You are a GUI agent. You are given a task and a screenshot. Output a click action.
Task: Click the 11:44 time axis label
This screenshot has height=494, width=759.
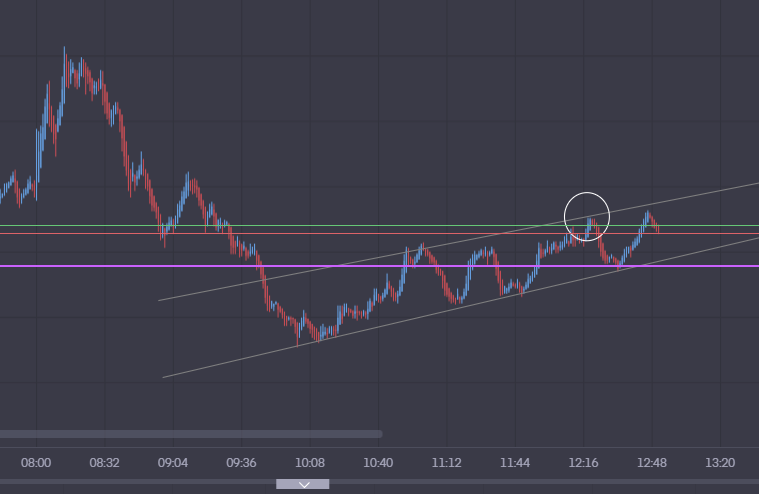(515, 463)
